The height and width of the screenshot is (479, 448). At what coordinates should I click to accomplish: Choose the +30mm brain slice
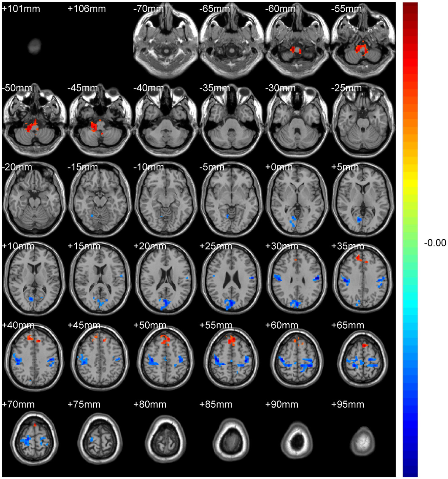point(297,279)
